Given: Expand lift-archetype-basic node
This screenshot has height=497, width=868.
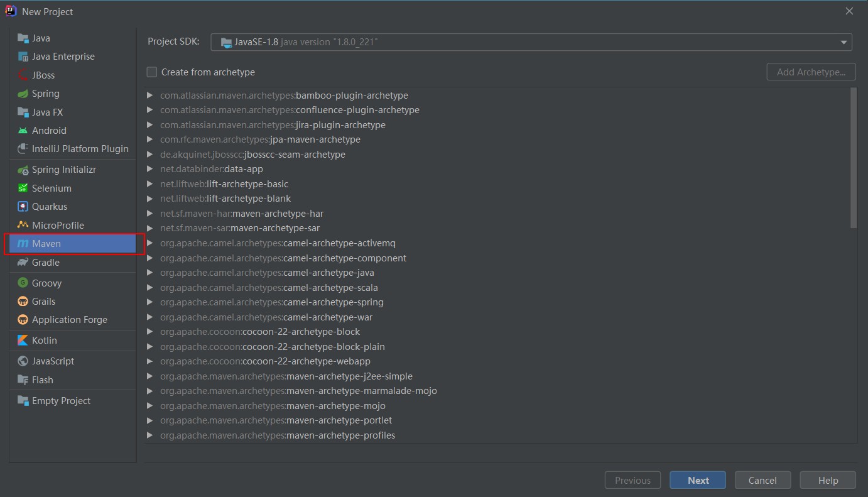Looking at the screenshot, I should click(x=150, y=184).
